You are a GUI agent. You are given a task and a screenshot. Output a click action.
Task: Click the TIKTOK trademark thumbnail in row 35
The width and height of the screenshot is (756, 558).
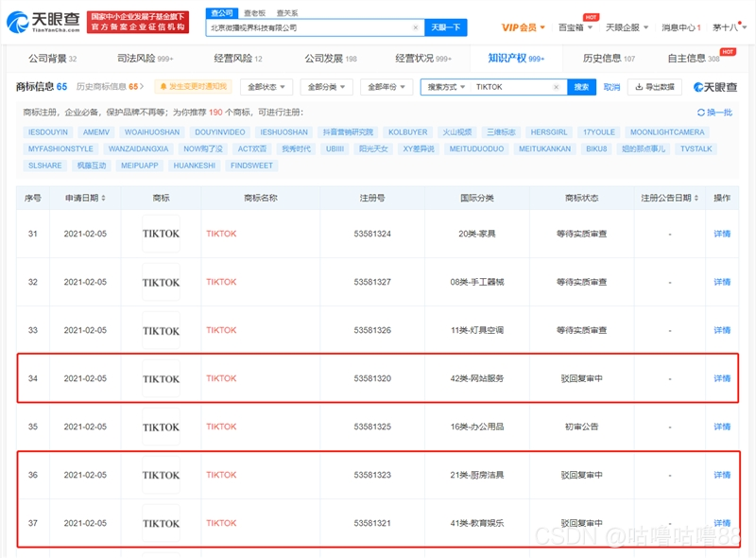point(161,427)
